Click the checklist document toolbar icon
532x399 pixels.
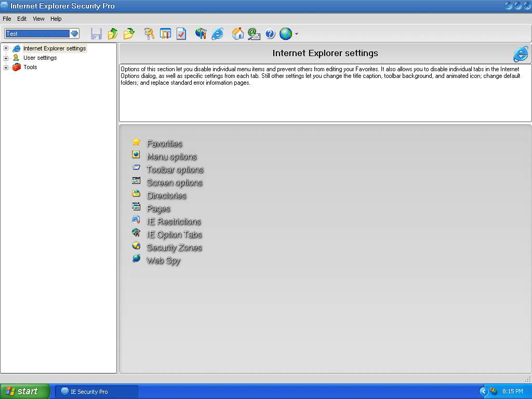click(x=181, y=34)
